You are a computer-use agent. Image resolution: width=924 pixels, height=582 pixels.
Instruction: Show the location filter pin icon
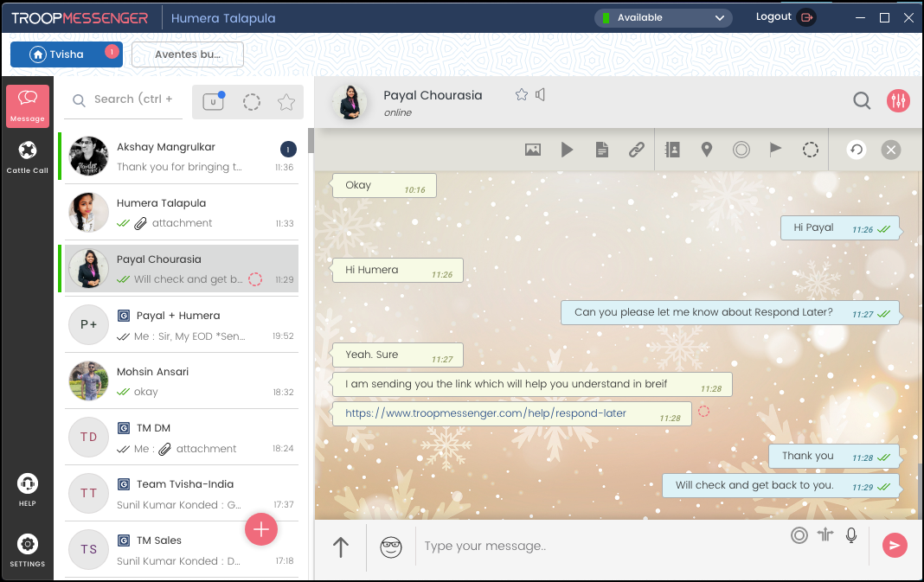coord(707,150)
